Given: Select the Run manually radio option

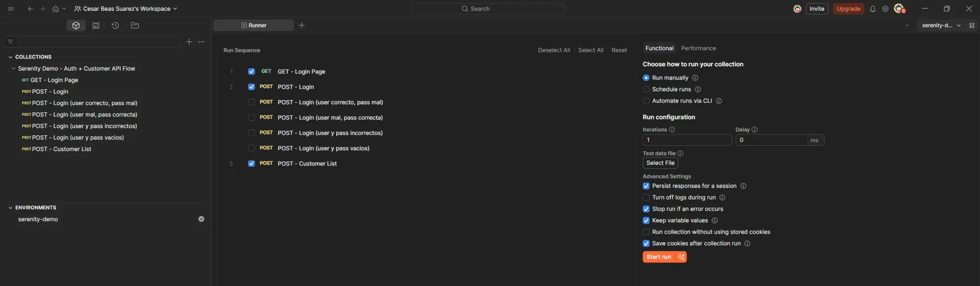Looking at the screenshot, I should 646,78.
